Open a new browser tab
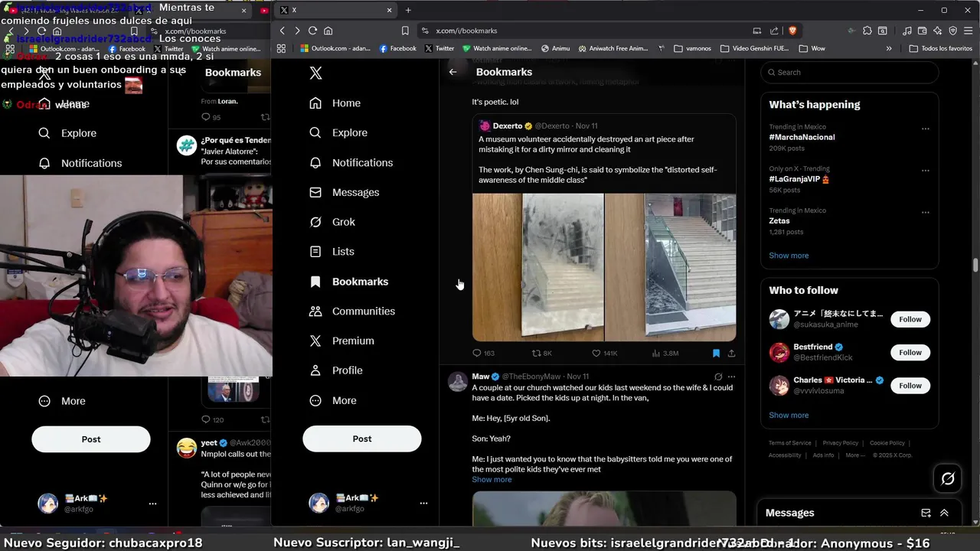Screen dimensions: 980x551 coord(408,10)
